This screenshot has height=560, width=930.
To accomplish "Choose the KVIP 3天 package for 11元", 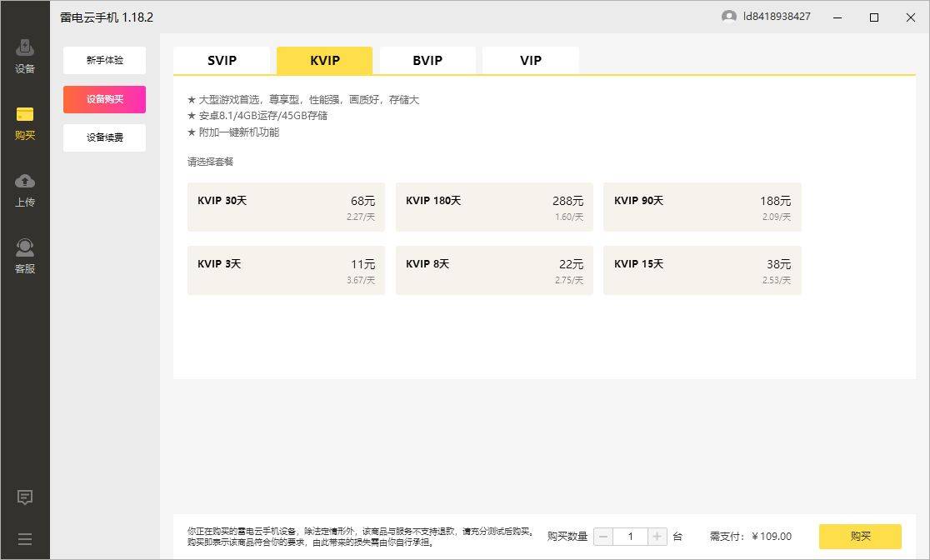I will pyautogui.click(x=286, y=271).
